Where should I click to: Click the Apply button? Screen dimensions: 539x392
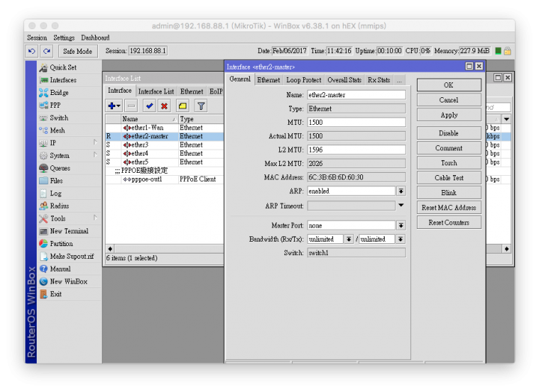[x=449, y=115]
